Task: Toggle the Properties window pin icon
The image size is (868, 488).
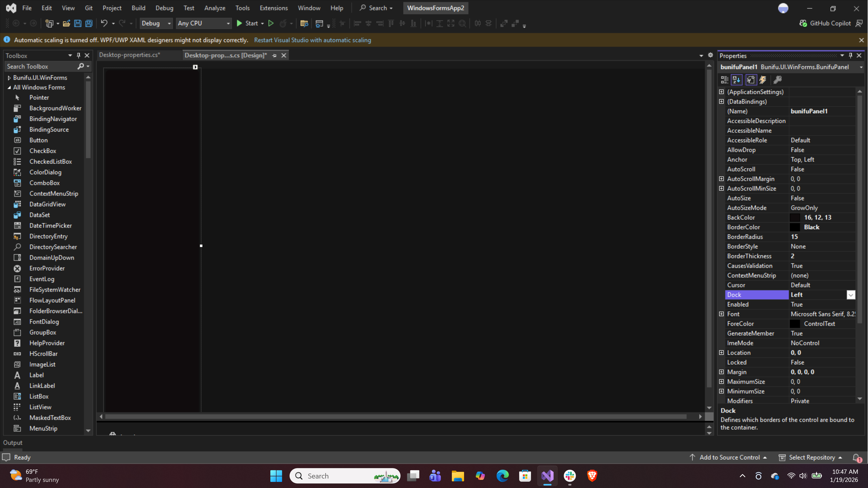Action: pyautogui.click(x=850, y=55)
